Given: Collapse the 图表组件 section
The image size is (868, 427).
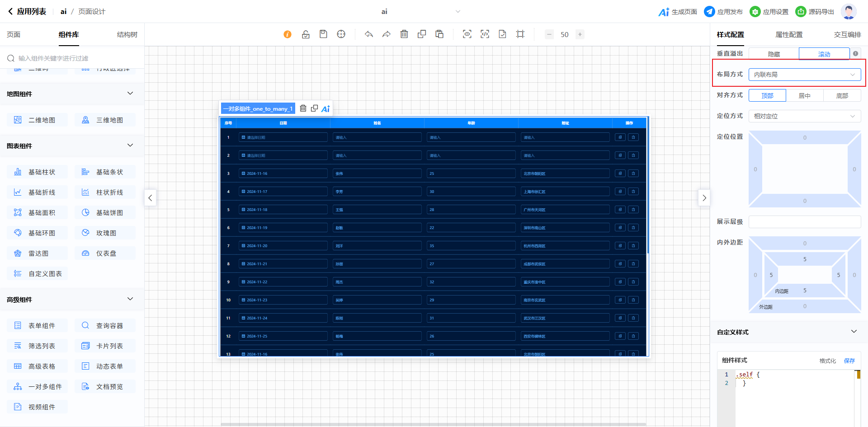Looking at the screenshot, I should [x=130, y=145].
